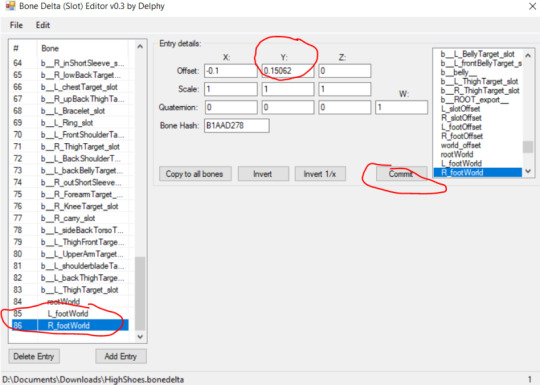Click the Offset Y field showing 0.15062
Image resolution: width=540 pixels, height=385 pixels.
[x=288, y=71]
